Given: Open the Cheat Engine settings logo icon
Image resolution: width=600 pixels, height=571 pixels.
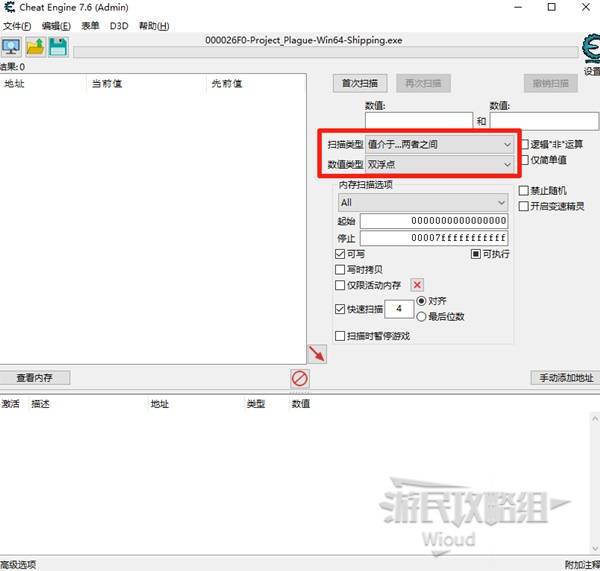Looking at the screenshot, I should (590, 50).
